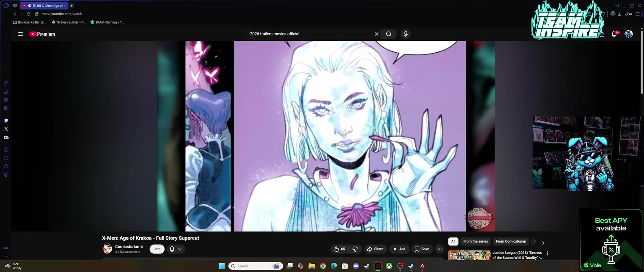644x272 pixels.
Task: Share the video
Action: tap(375, 249)
